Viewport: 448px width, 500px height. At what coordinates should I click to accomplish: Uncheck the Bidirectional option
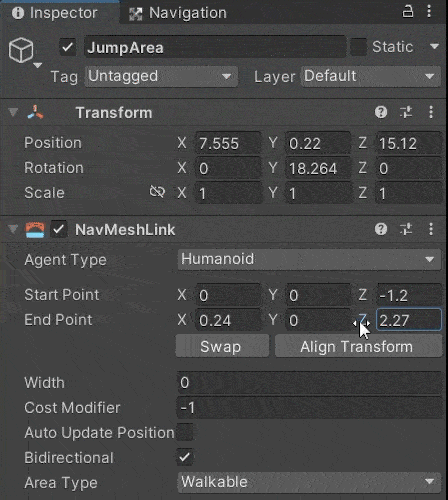click(x=185, y=457)
